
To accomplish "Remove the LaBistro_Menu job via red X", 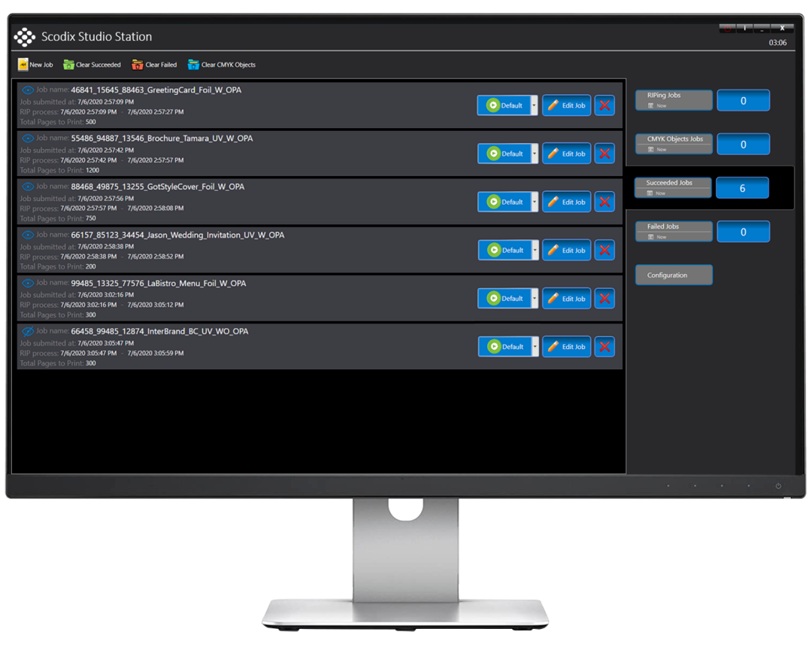I will point(604,299).
